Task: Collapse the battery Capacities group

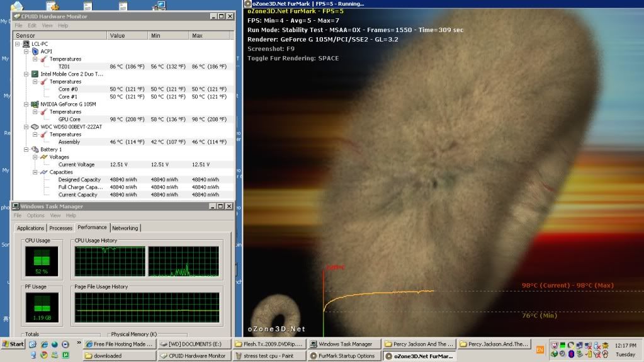Action: (35, 172)
